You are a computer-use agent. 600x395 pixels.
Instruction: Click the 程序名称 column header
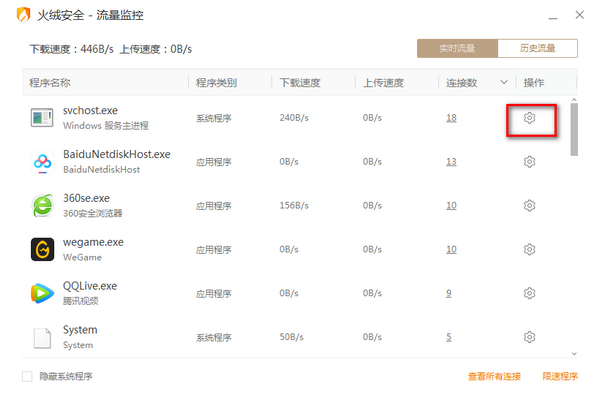50,83
